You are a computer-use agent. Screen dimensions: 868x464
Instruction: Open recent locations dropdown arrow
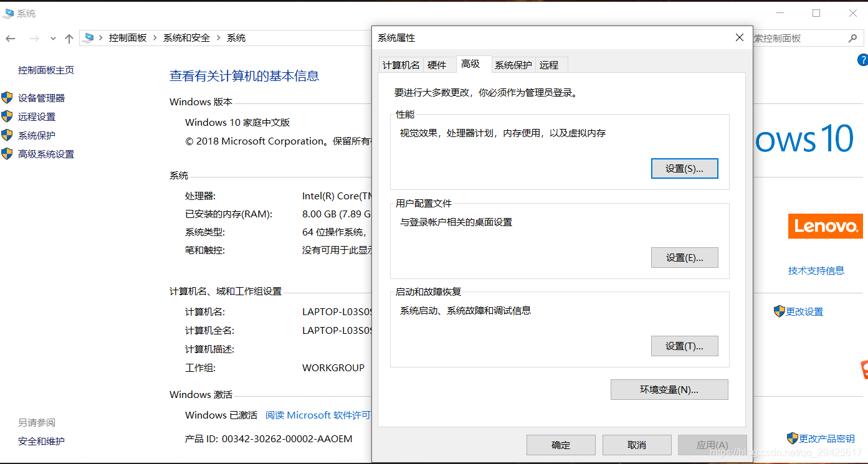(x=53, y=39)
